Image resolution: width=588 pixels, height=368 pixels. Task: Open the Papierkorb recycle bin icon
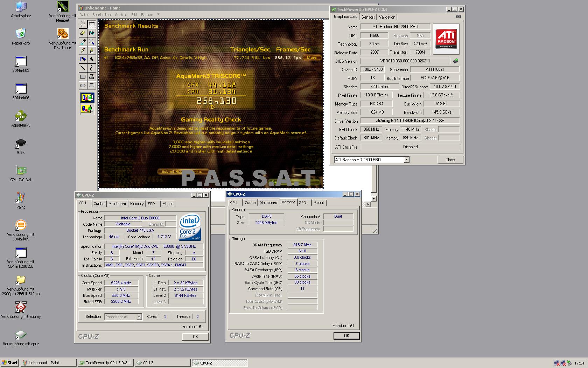(21, 37)
